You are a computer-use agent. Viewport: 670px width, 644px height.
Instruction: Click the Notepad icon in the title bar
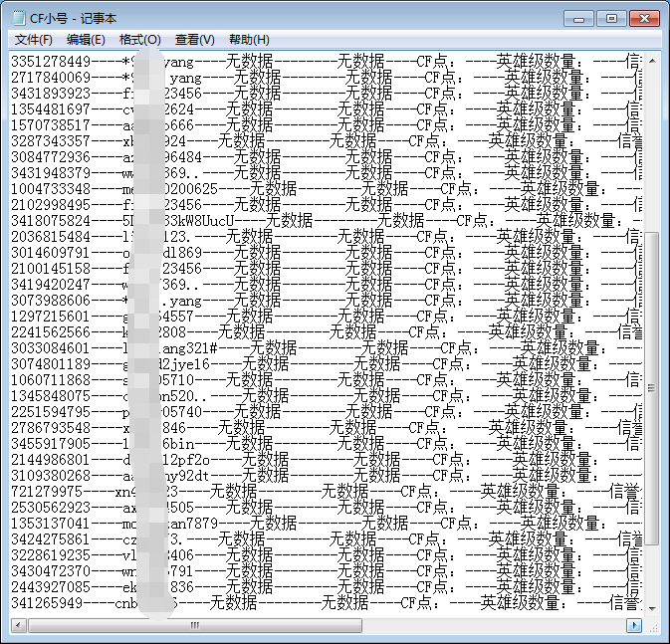click(20, 18)
